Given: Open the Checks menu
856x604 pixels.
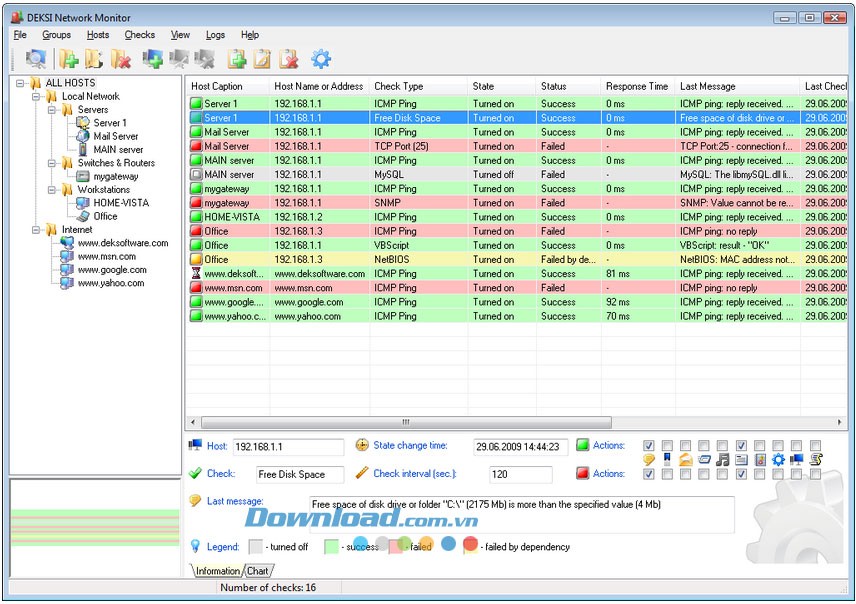Looking at the screenshot, I should coord(139,34).
